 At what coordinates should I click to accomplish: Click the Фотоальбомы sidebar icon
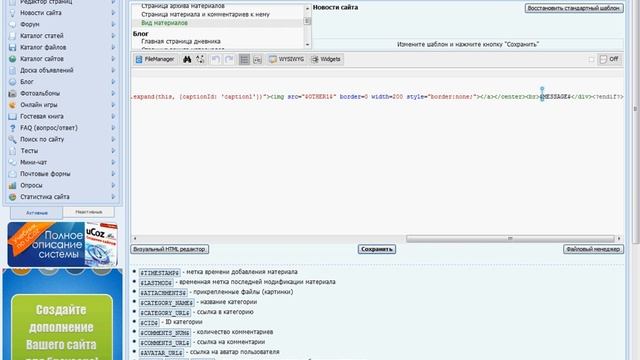pyautogui.click(x=13, y=93)
